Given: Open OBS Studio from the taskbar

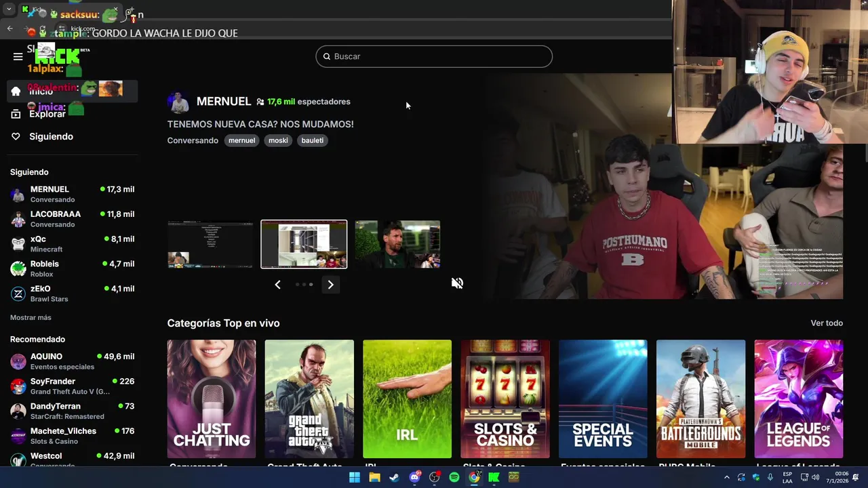Looking at the screenshot, I should pyautogui.click(x=435, y=477).
